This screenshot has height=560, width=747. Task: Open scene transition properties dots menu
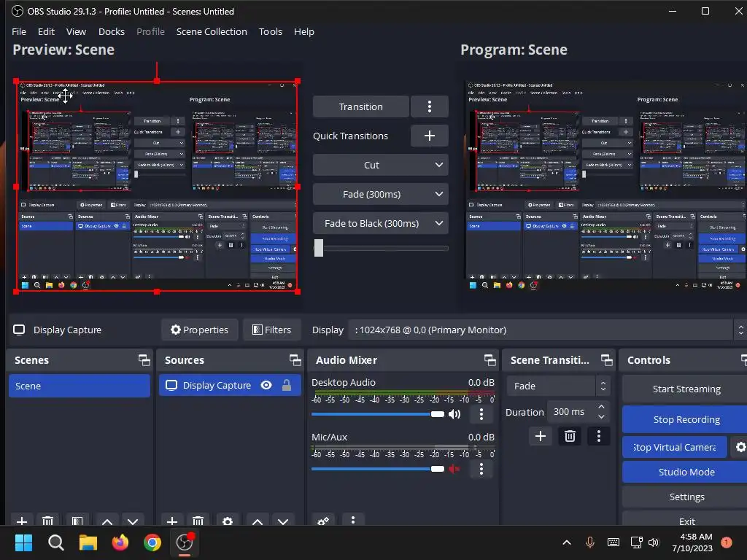(x=599, y=436)
